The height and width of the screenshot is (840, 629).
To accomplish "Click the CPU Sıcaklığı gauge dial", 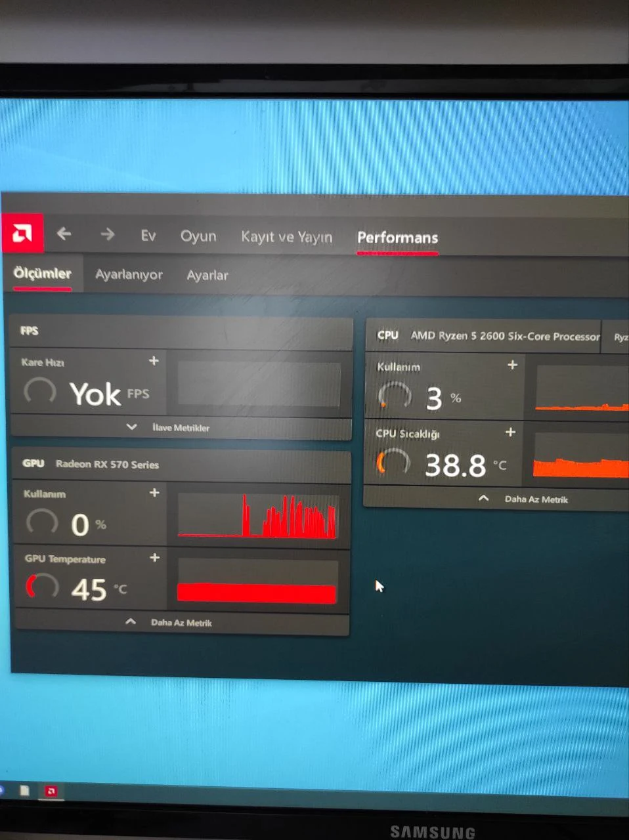I will (393, 462).
